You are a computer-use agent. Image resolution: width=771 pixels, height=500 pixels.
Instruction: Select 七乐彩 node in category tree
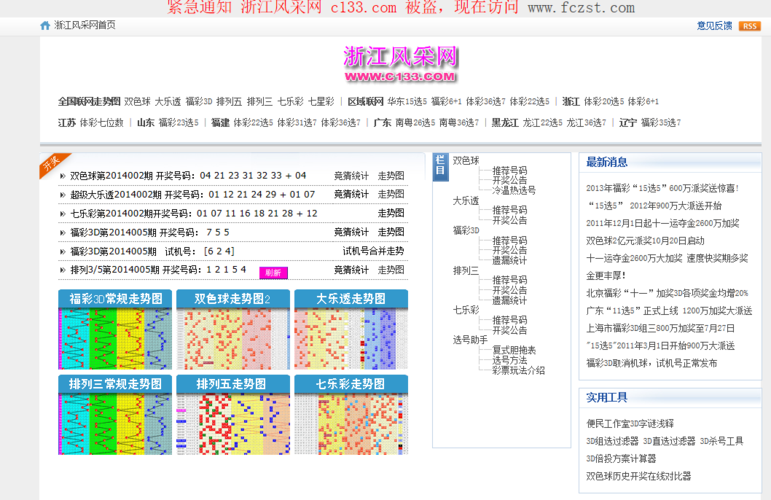pos(466,310)
